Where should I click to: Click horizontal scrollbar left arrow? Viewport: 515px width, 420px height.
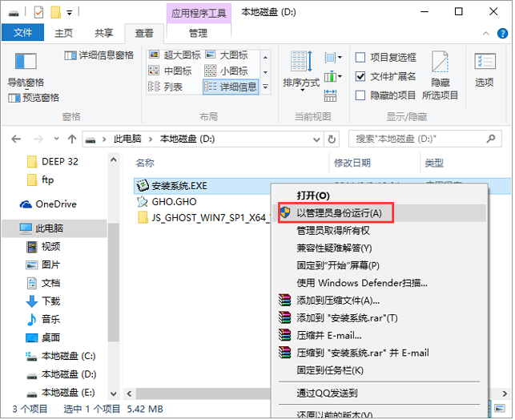(x=129, y=394)
